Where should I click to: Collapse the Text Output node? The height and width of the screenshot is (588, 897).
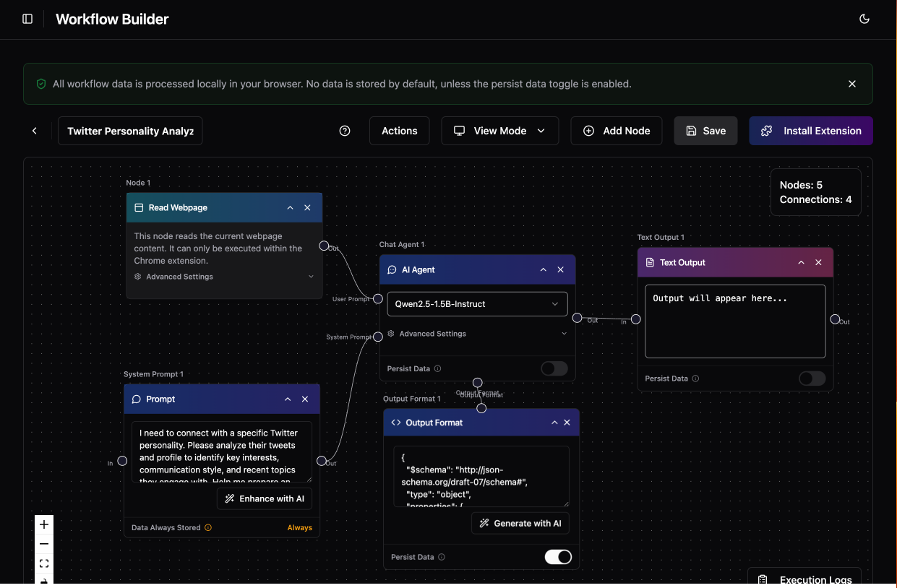click(801, 262)
